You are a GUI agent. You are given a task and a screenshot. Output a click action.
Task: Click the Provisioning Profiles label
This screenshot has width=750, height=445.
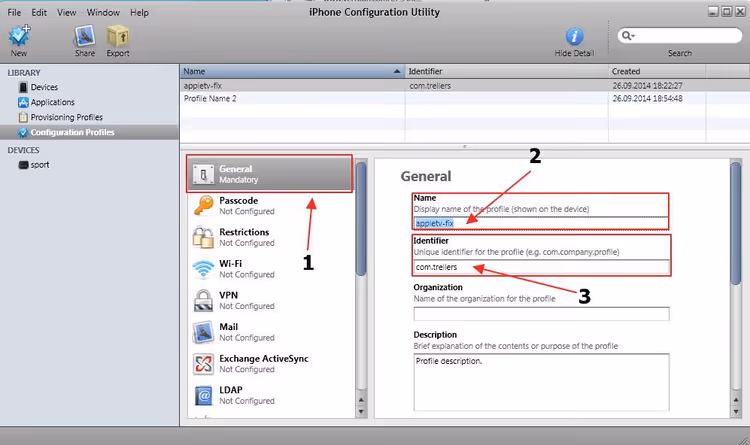(66, 117)
